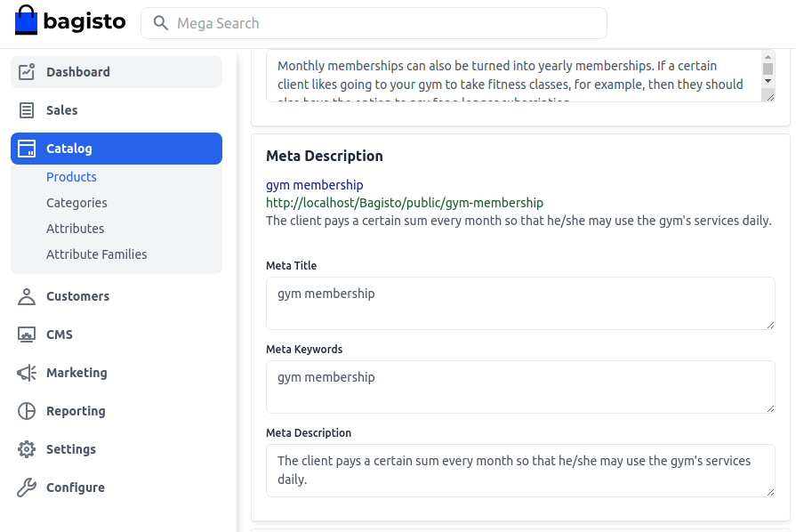Click the Catalog icon in sidebar
Viewport: 796px width, 532px height.
pyautogui.click(x=27, y=149)
